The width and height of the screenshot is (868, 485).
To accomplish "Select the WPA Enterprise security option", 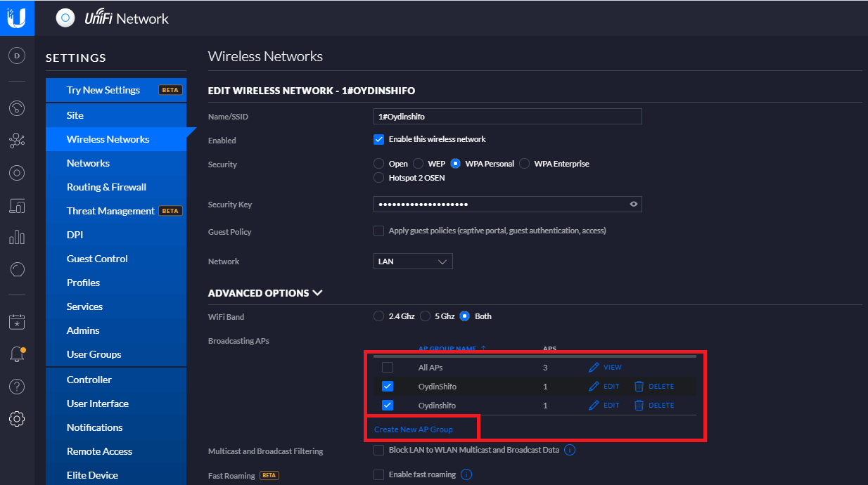I will [x=525, y=164].
